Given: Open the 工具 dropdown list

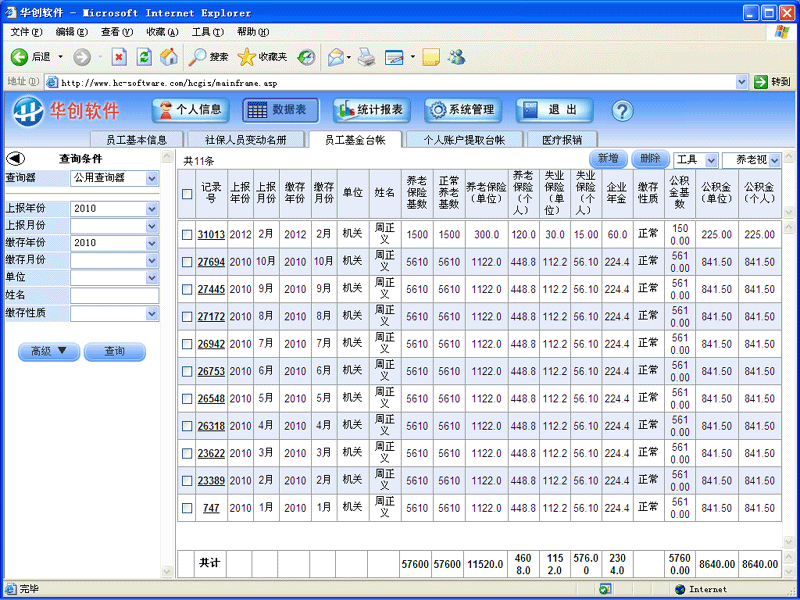Looking at the screenshot, I should tap(710, 160).
